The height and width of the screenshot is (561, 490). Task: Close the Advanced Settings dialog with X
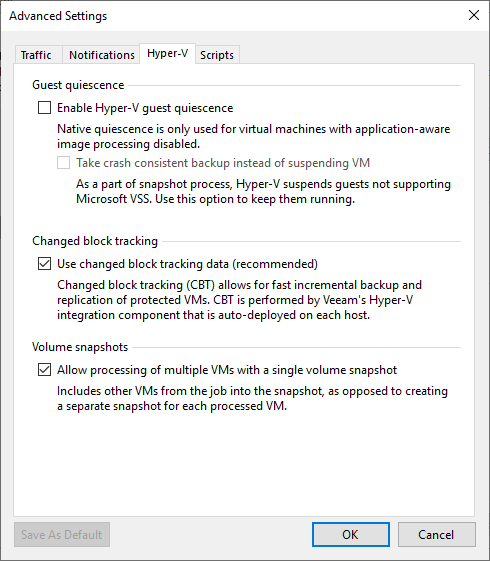(474, 15)
